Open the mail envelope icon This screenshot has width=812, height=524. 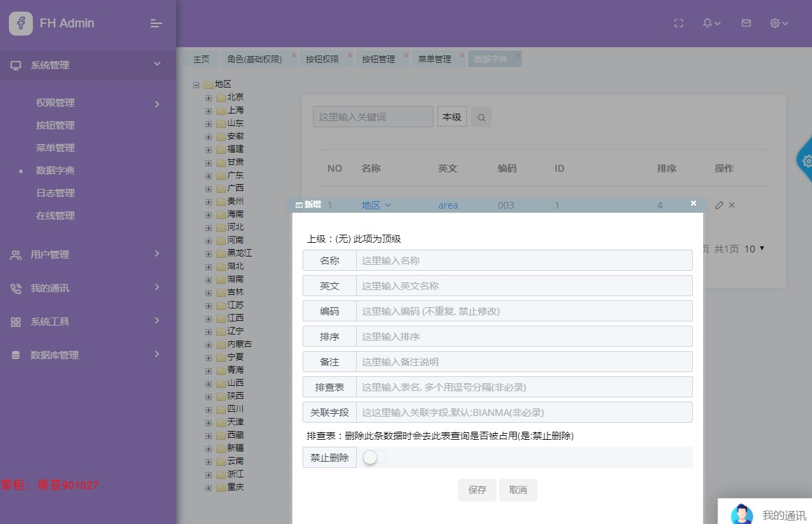(746, 23)
